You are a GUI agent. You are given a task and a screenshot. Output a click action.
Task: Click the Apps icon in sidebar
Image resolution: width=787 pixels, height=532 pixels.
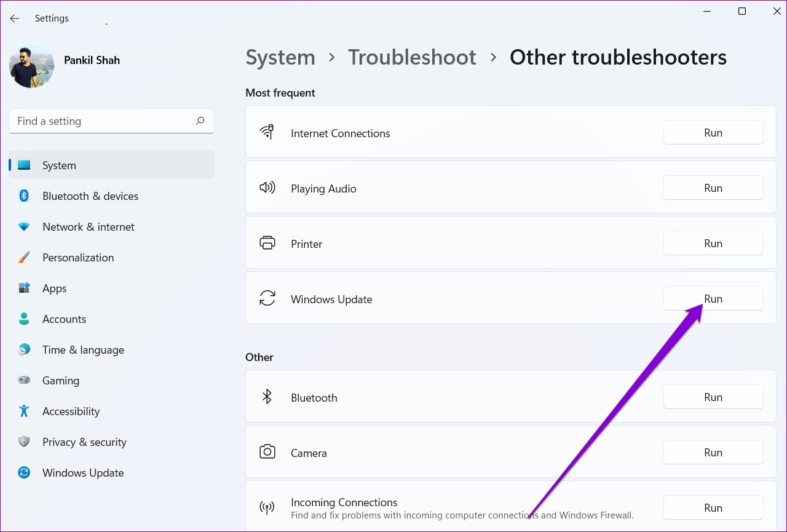coord(24,288)
